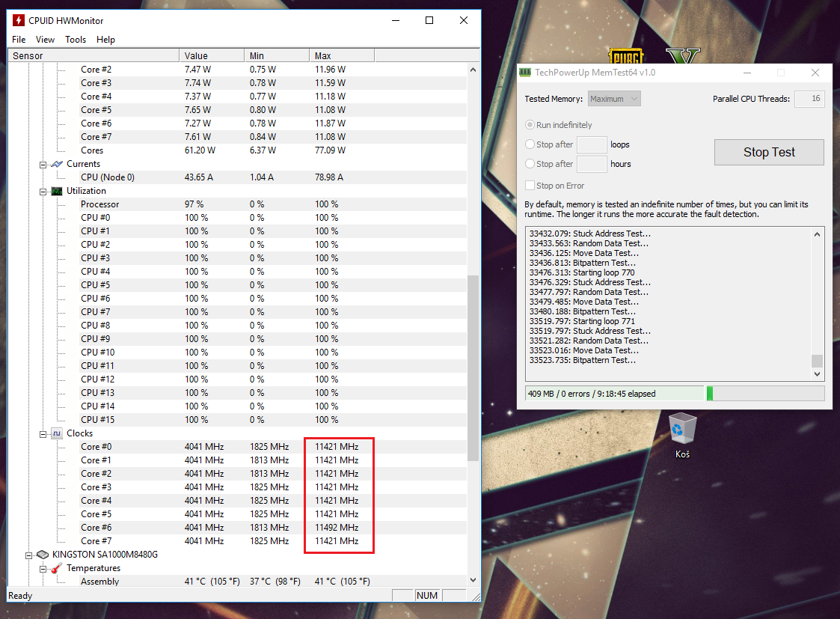Collapse the Temperatures tree node
840x619 pixels.
[43, 569]
